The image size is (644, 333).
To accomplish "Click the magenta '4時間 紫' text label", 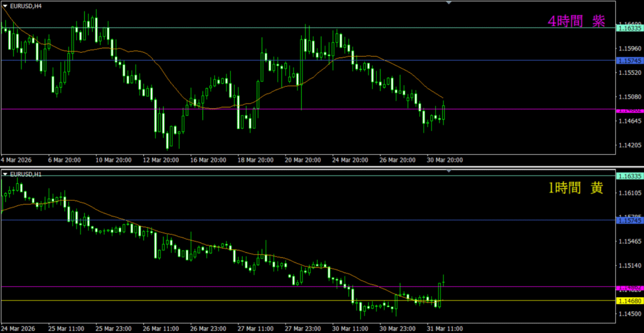I will (x=576, y=21).
